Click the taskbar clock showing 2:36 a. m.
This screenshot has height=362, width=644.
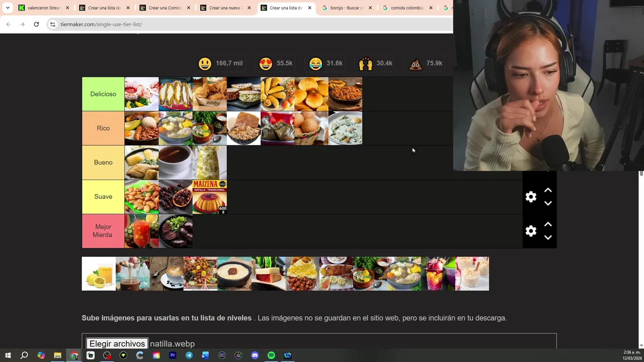point(632,355)
